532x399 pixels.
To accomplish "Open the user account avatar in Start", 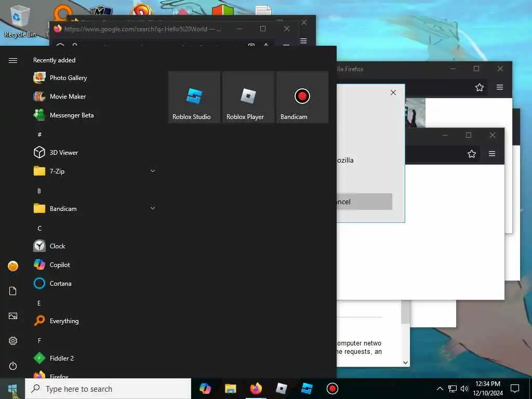I will pos(13,266).
